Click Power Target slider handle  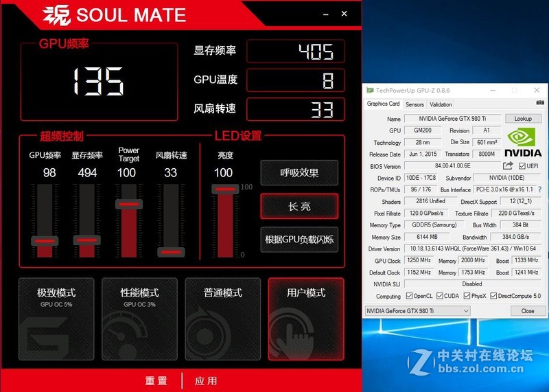[129, 204]
